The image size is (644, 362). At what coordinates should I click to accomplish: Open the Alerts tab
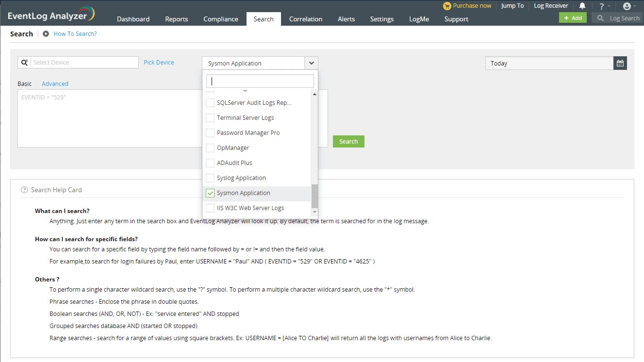347,19
